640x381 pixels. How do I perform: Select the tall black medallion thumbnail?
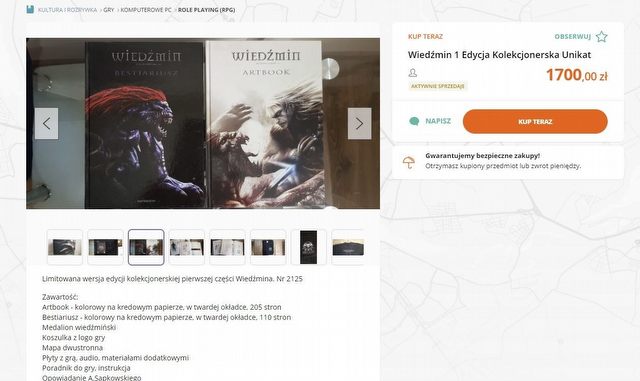point(309,247)
